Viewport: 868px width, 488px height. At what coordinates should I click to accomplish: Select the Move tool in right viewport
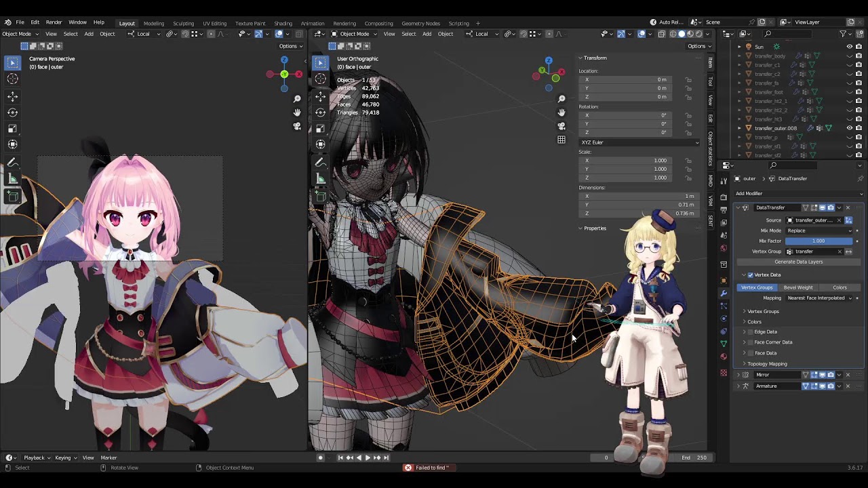[x=321, y=97]
